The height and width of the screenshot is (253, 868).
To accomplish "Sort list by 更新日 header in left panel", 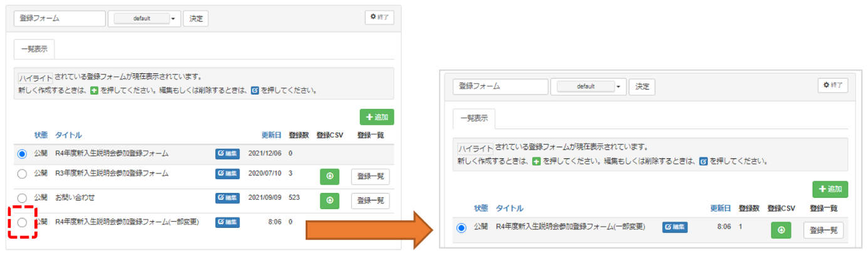I will click(x=272, y=135).
